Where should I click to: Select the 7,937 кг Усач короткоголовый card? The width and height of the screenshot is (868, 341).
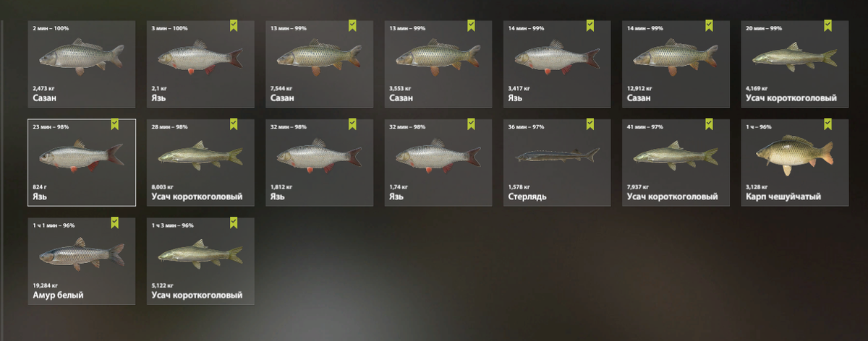pos(675,163)
